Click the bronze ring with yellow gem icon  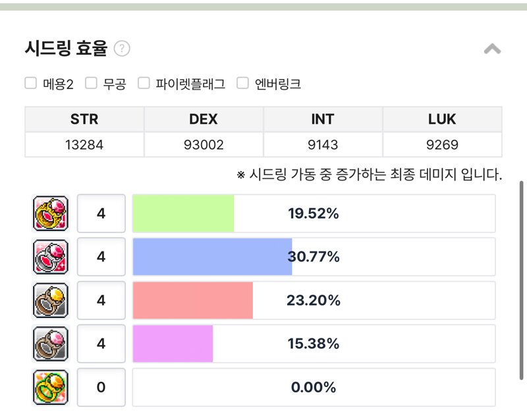pos(51,300)
